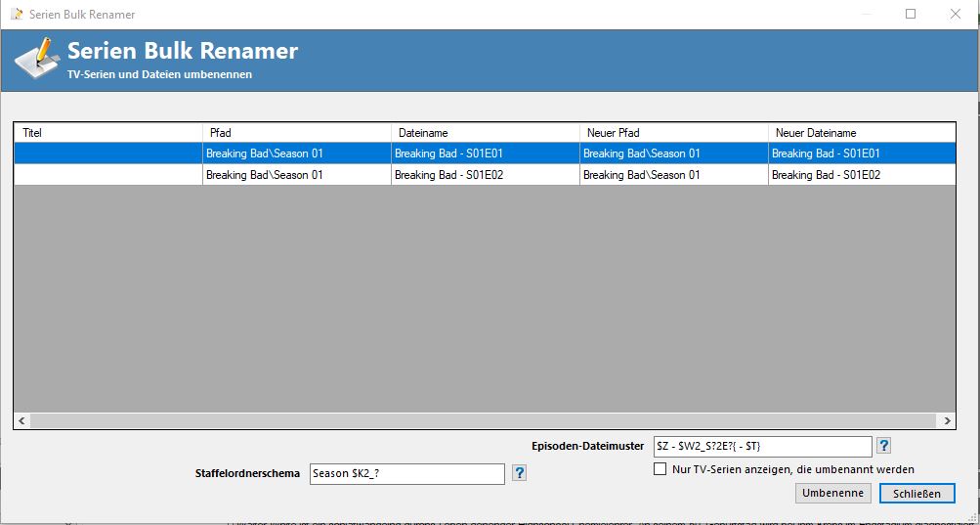Click the horizontal scrollbar track
The width and height of the screenshot is (980, 525).
coord(485,421)
